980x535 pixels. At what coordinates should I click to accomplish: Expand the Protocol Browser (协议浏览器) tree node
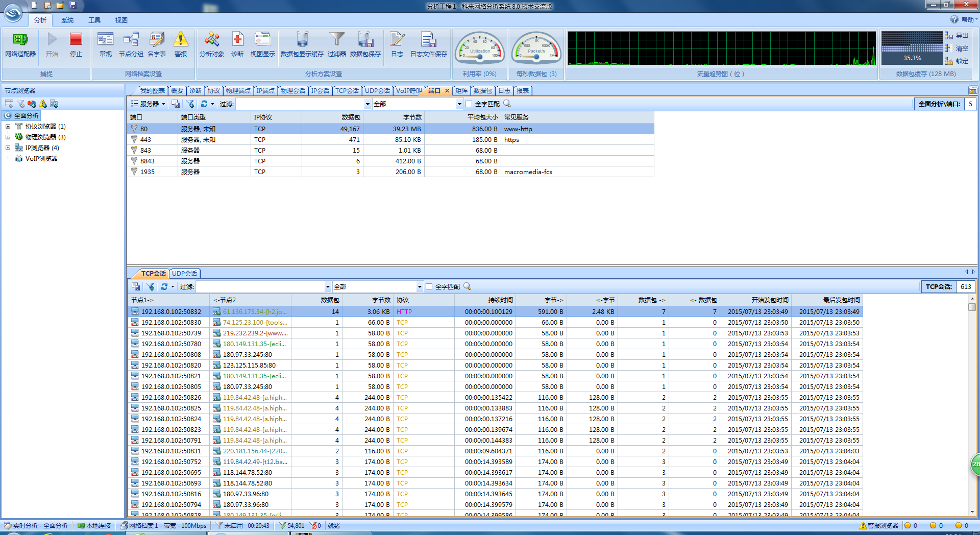tap(8, 127)
